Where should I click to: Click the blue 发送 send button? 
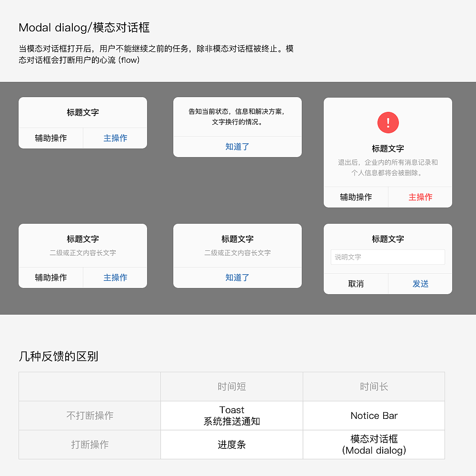[420, 283]
